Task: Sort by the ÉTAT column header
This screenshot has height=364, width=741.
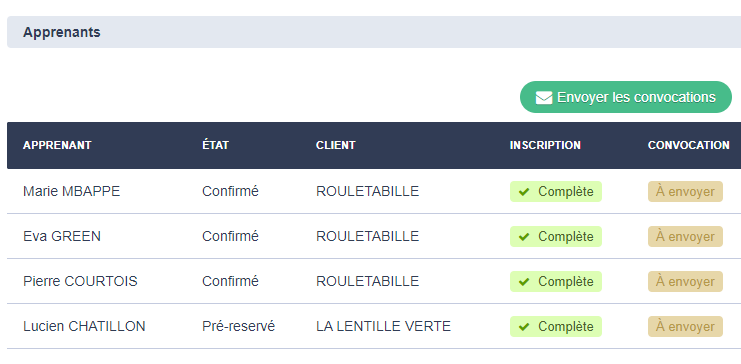Action: click(x=215, y=145)
